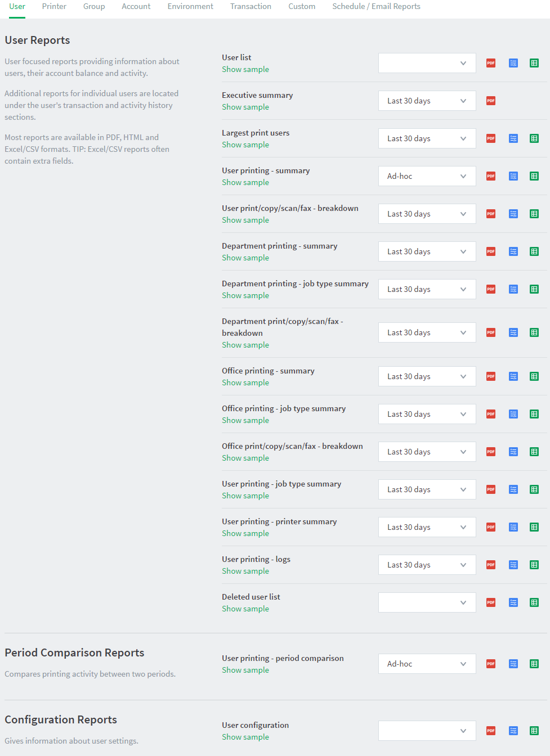
Task: Export User list report as PDF
Action: (491, 63)
